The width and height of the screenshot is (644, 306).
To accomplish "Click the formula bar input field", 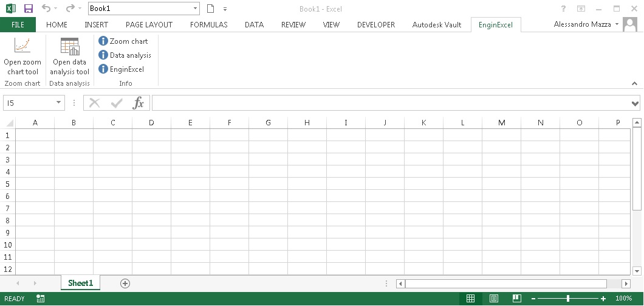I will [391, 103].
